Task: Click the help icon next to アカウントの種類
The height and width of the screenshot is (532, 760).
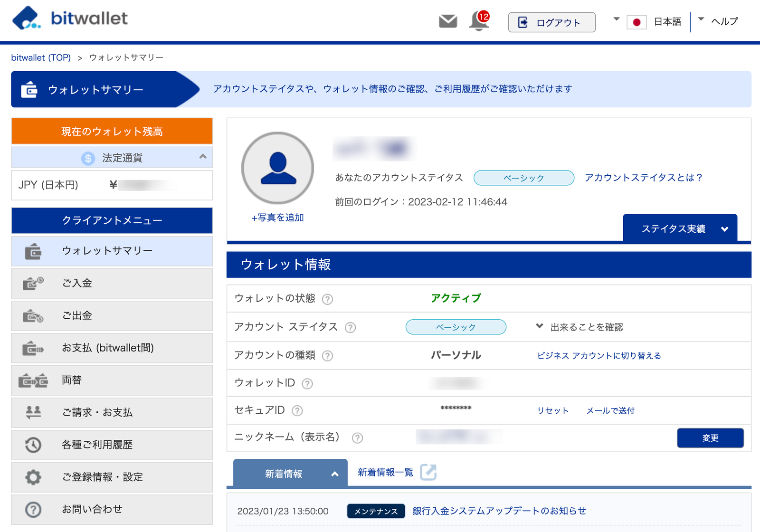Action: [x=327, y=356]
